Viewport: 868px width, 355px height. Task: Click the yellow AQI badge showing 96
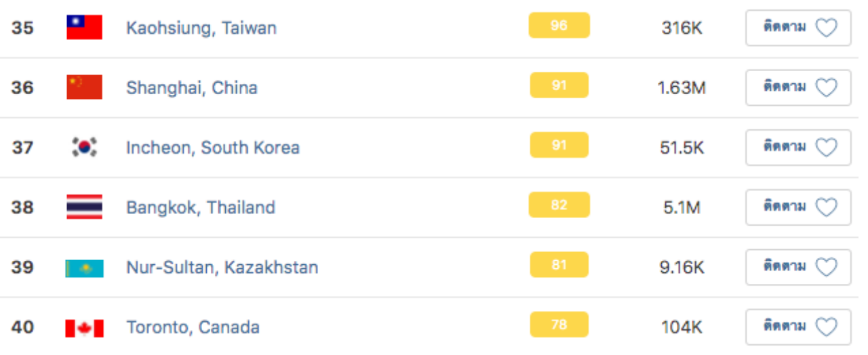pos(559,26)
